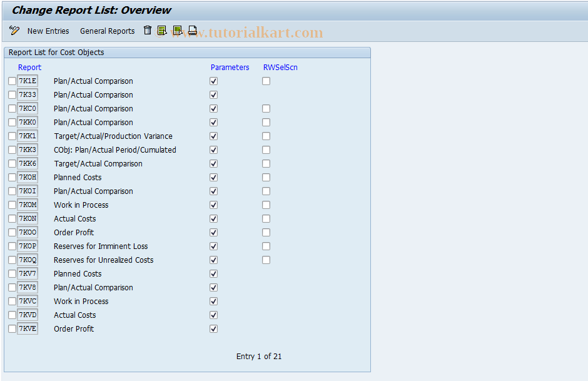The height and width of the screenshot is (381, 588).
Task: Check the row selector for 7KK6
Action: (x=11, y=163)
